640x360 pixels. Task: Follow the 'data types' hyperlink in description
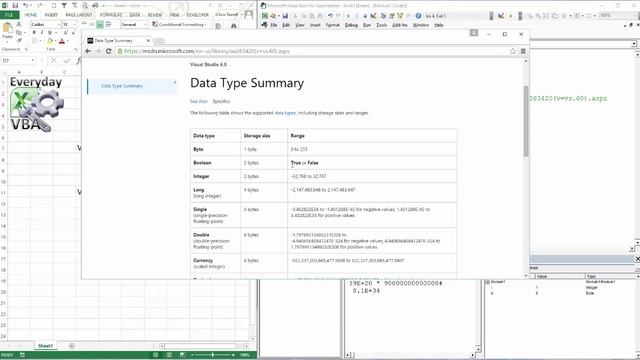285,113
